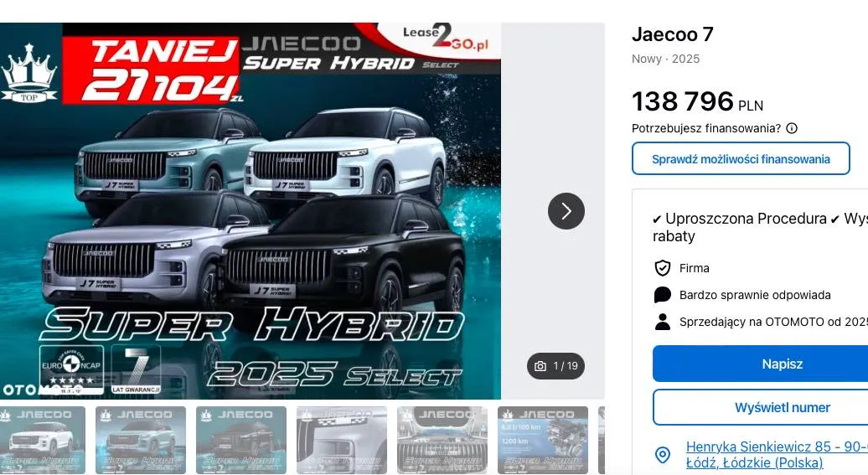Open the main Jaecoo Super Hybrid photo

coord(251,211)
